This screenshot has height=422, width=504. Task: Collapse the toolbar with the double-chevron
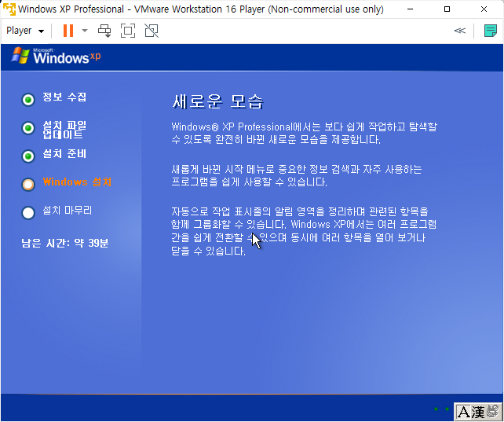tap(459, 31)
